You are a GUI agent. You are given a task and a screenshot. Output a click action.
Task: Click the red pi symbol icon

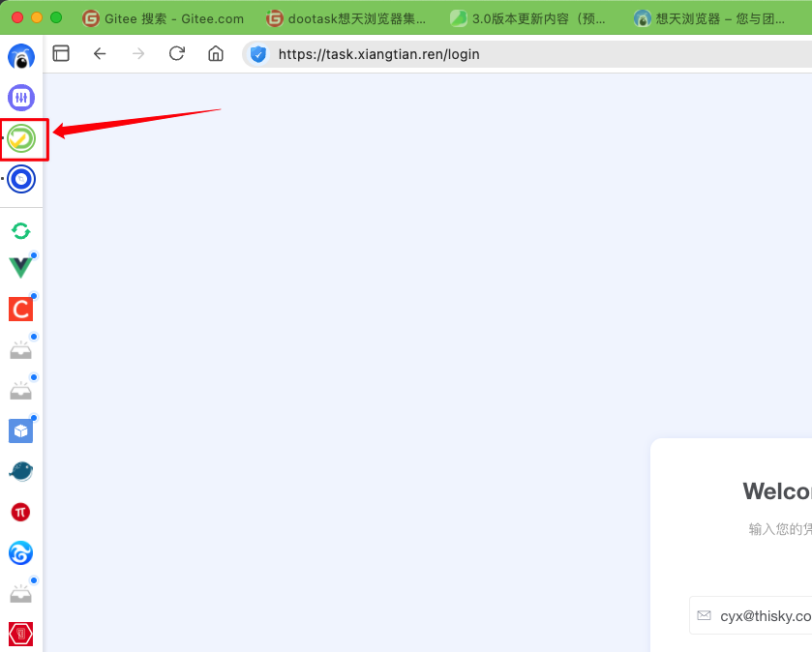(21, 512)
